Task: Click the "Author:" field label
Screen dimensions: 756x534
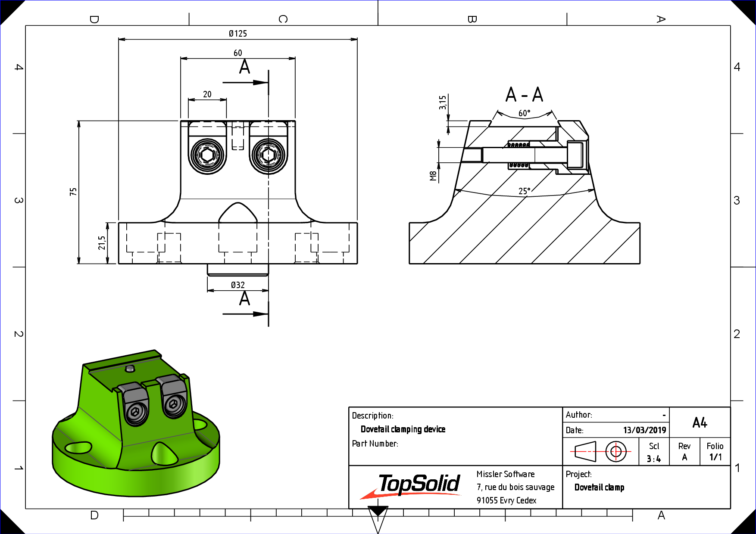Action: pos(579,415)
